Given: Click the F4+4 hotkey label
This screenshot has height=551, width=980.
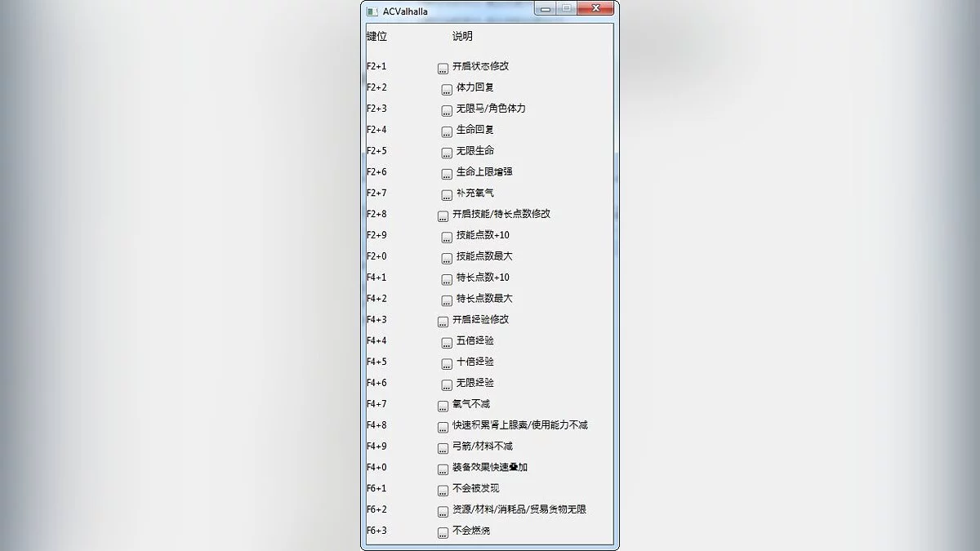Looking at the screenshot, I should click(376, 341).
